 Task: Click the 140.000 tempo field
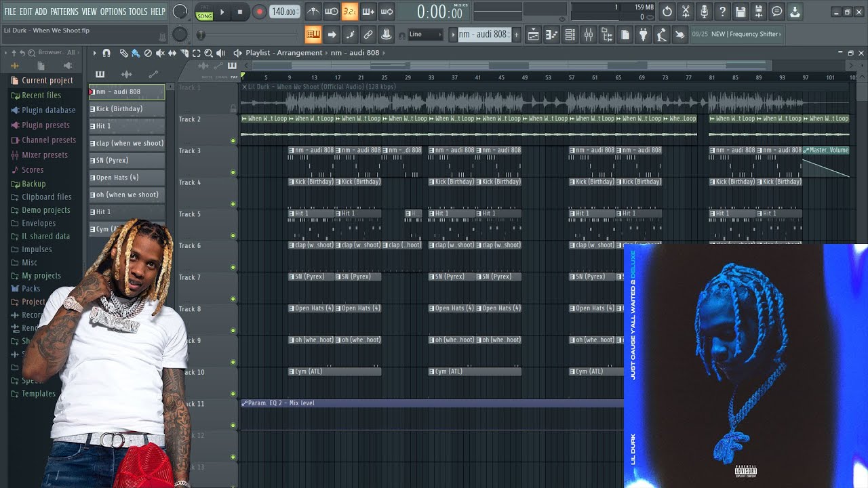coord(285,12)
